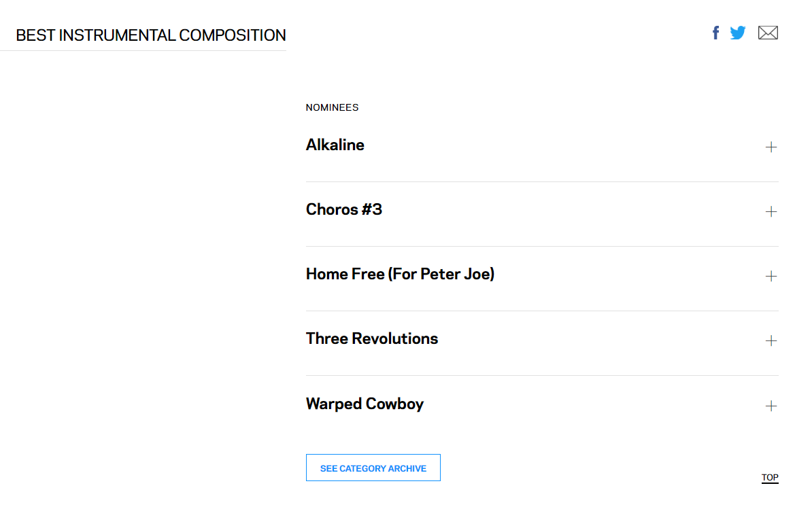Click the NOMINEES section label
The width and height of the screenshot is (812, 526).
pos(332,107)
